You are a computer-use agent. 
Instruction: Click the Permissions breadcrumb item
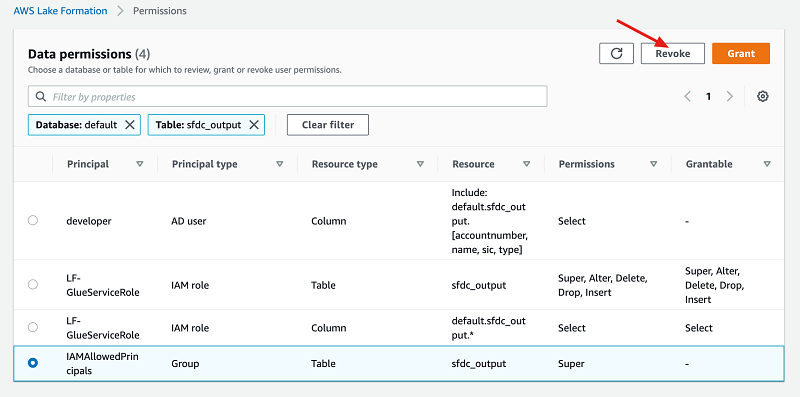(x=160, y=11)
